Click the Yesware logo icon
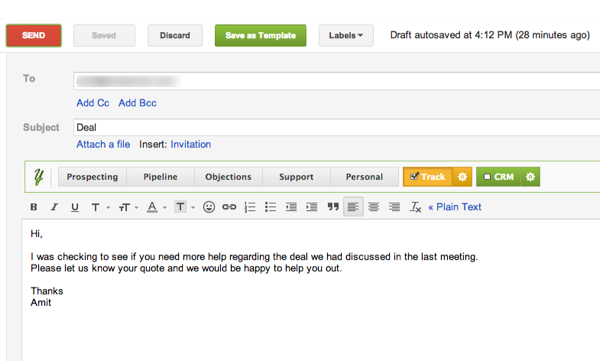This screenshot has height=361, width=600. click(38, 177)
